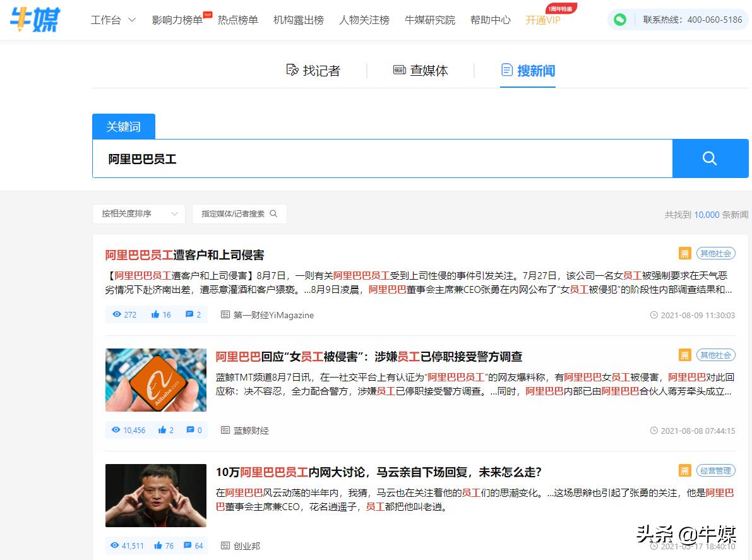The height and width of the screenshot is (560, 752).
Task: Click orange 溯 badge on Jack Ma article
Action: tap(684, 471)
